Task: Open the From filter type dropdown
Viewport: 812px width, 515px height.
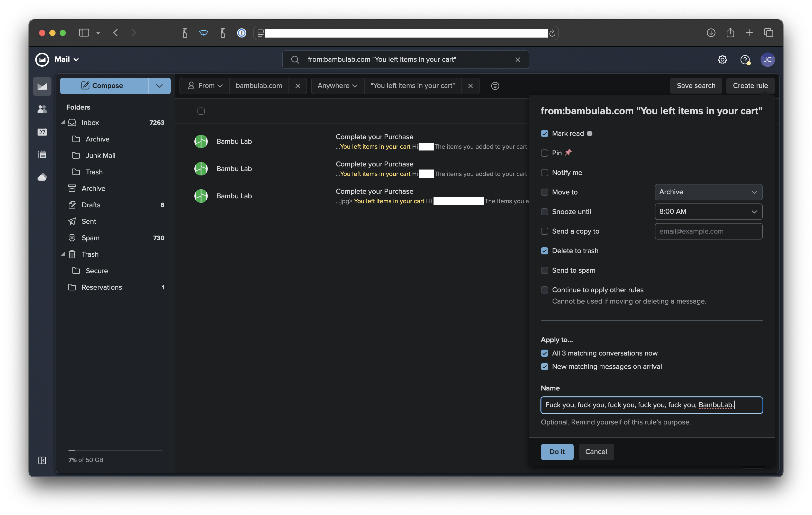Action: 205,86
